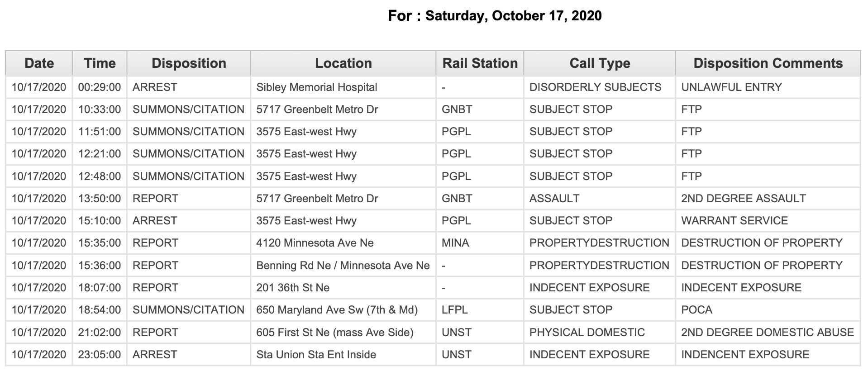
Task: Select the WARRANT SERVICE comment cell
Action: click(x=768, y=221)
